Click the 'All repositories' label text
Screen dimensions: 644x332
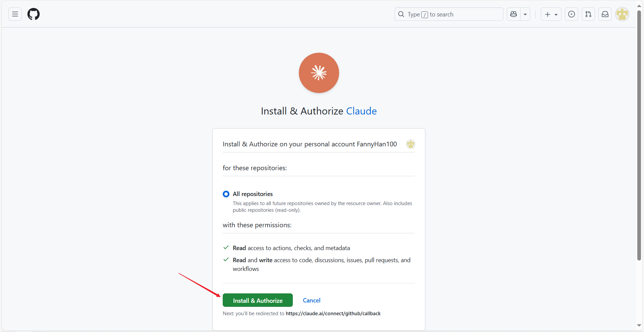click(253, 194)
